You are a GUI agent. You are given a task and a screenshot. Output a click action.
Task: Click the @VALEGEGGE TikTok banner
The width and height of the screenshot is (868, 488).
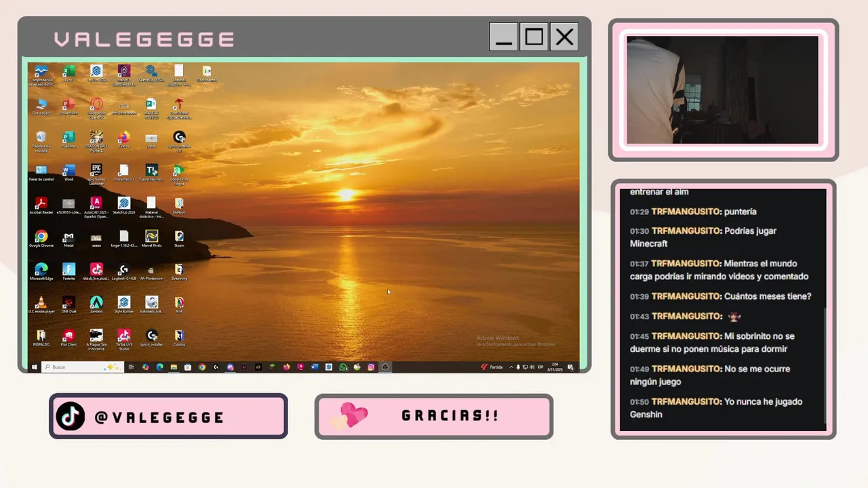[x=168, y=416]
